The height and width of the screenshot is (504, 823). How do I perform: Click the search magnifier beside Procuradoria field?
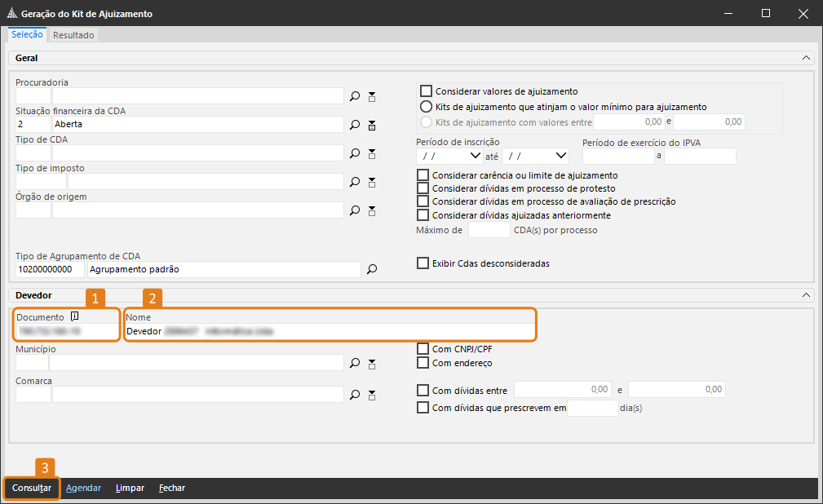click(355, 96)
